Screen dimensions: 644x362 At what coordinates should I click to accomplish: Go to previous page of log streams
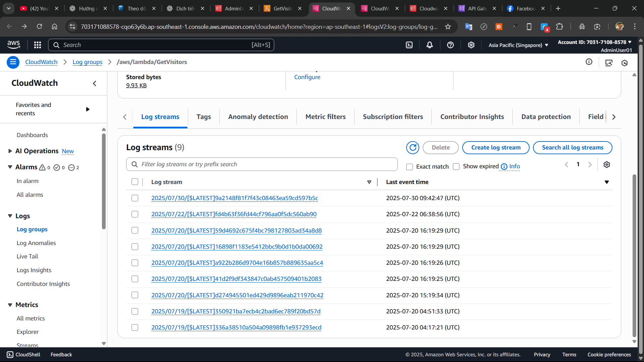pyautogui.click(x=567, y=165)
